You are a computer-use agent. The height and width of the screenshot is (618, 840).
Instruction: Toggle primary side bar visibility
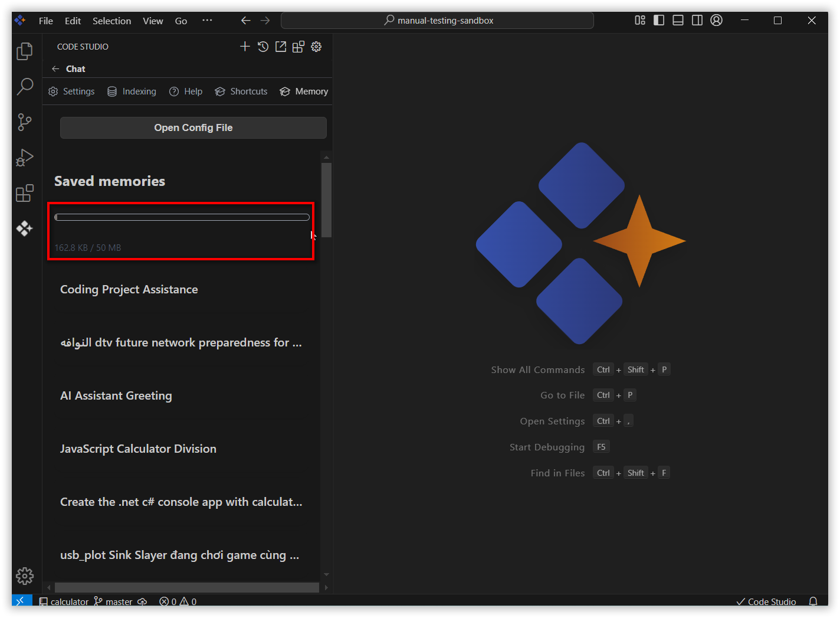point(659,21)
